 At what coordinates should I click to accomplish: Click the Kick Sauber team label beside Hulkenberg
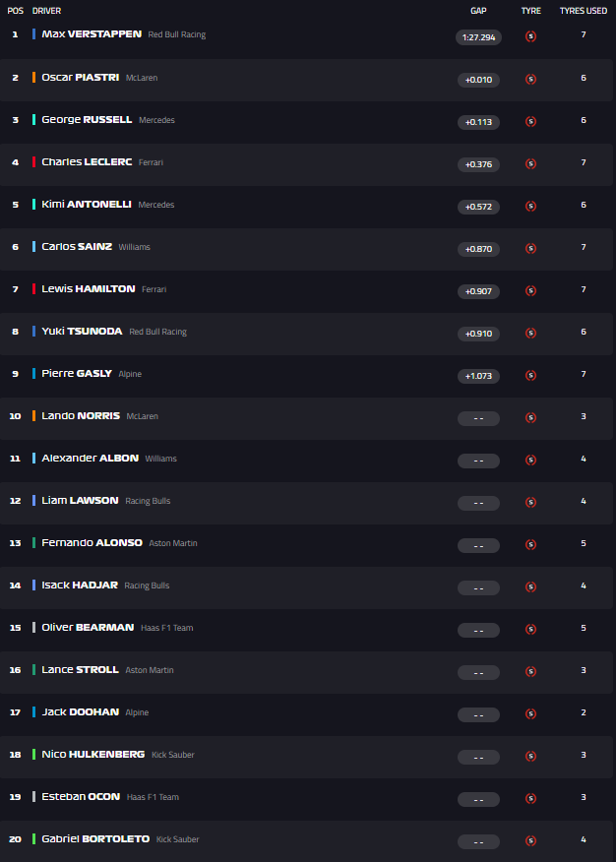173,755
